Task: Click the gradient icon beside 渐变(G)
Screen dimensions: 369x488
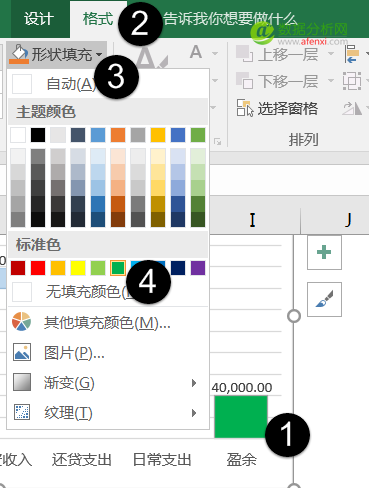Action: coord(22,382)
